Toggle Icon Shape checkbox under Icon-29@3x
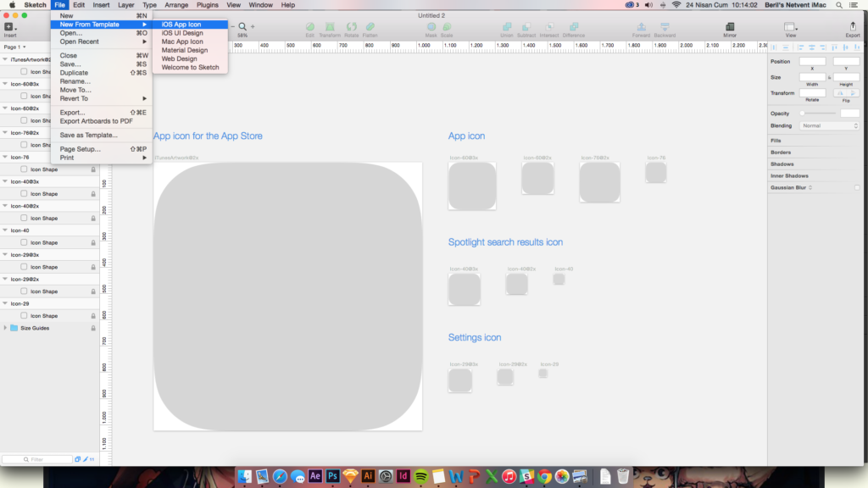The width and height of the screenshot is (868, 488). tap(24, 267)
